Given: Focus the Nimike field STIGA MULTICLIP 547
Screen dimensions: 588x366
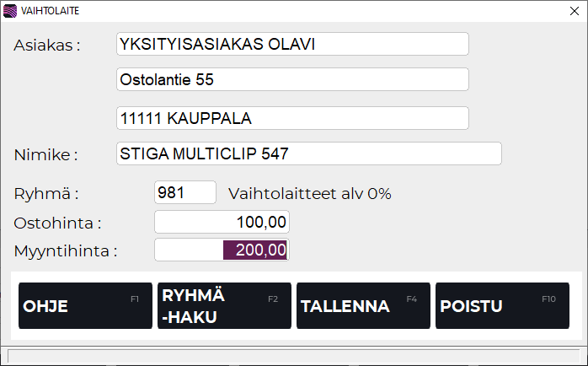Looking at the screenshot, I should (308, 154).
